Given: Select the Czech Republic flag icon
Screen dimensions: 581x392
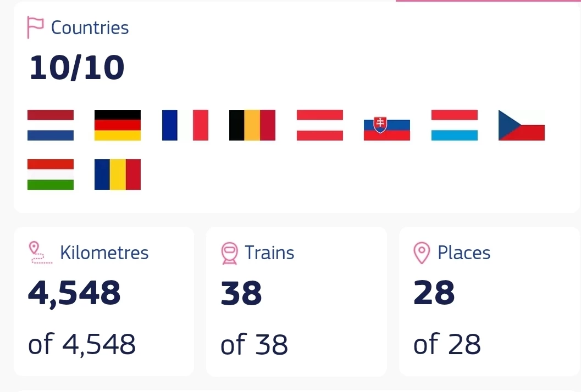Looking at the screenshot, I should tap(522, 125).
